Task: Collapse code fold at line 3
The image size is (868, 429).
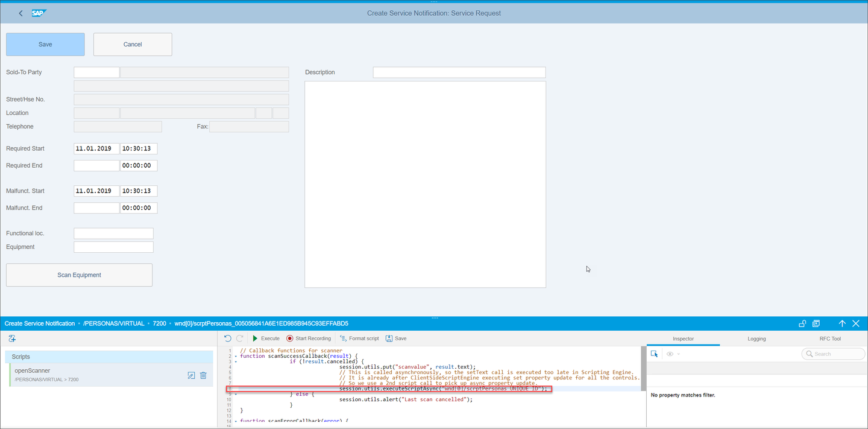Action: (x=236, y=361)
